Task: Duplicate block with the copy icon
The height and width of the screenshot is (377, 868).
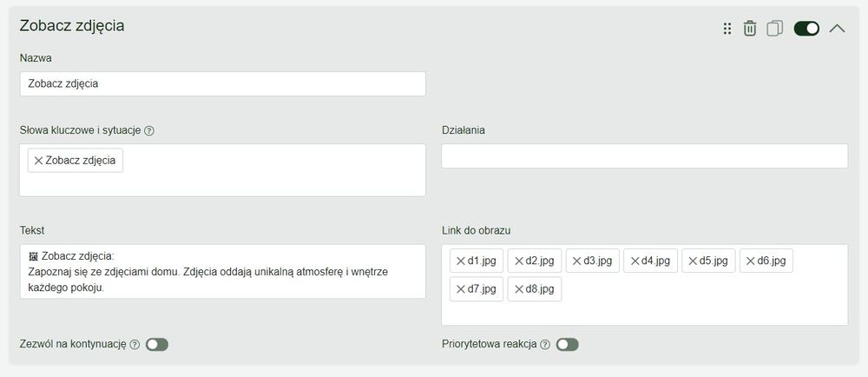Action: click(x=775, y=29)
